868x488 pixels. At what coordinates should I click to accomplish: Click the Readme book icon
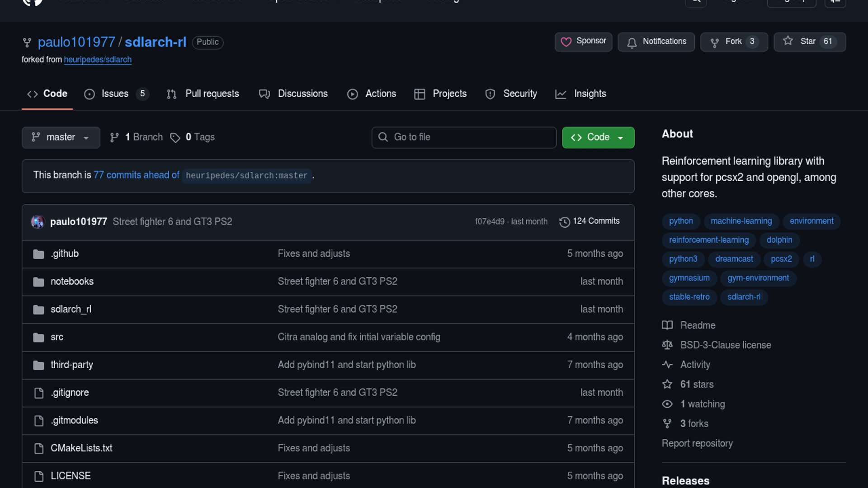click(667, 325)
